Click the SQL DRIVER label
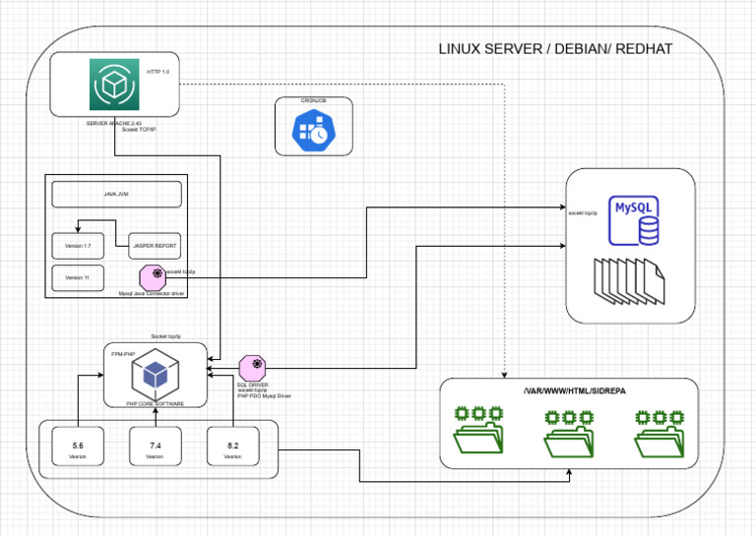 (x=253, y=385)
